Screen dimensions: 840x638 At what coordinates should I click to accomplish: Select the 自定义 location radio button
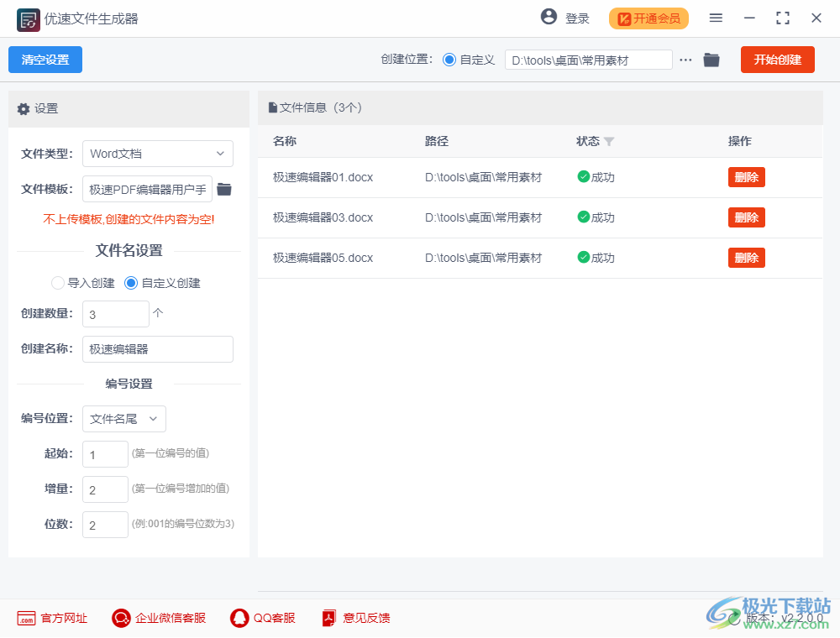pos(449,60)
